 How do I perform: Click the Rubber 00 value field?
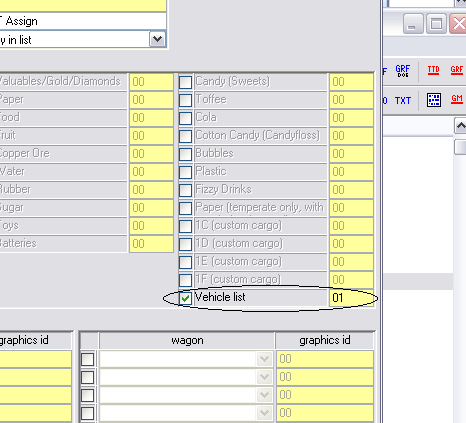(151, 190)
